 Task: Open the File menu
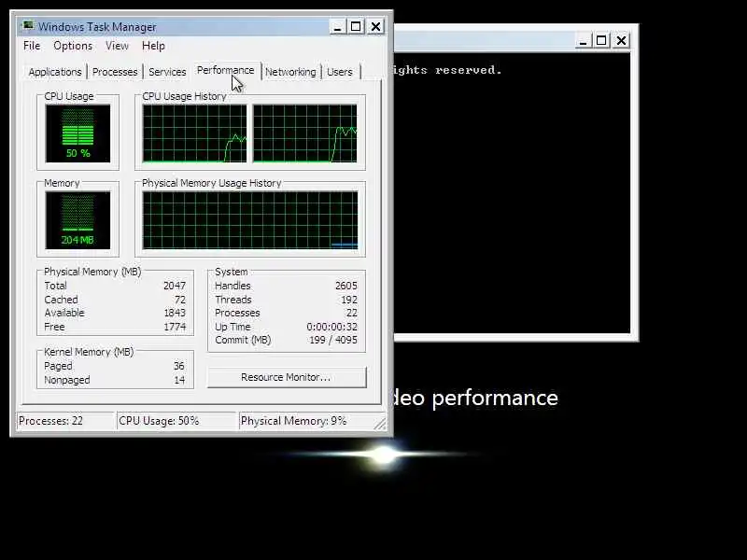[32, 46]
